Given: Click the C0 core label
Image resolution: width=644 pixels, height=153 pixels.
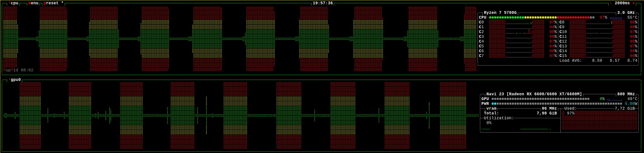Looking at the screenshot, I should 481,22.
